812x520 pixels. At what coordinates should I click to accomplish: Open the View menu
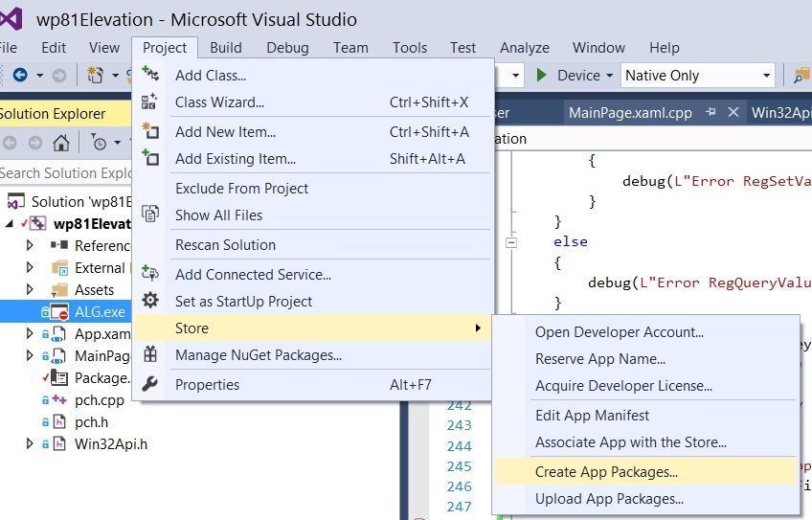point(104,48)
